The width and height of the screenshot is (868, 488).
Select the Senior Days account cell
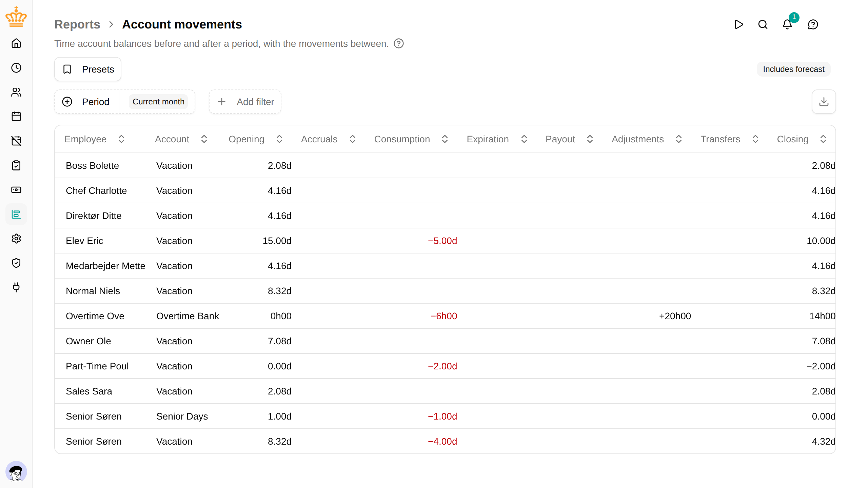pyautogui.click(x=182, y=416)
